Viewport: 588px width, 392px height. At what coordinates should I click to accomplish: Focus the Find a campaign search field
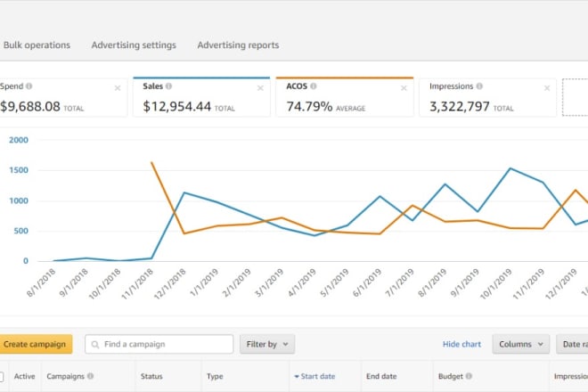159,344
